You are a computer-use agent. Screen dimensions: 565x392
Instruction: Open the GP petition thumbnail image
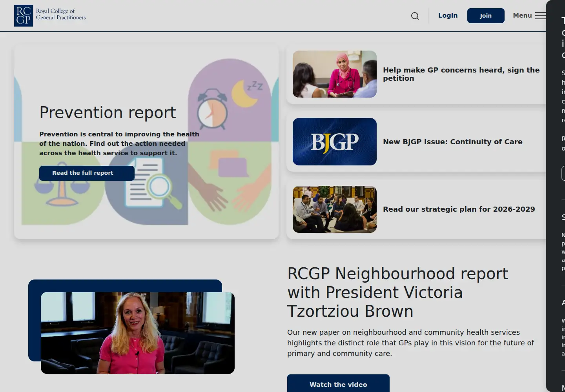point(335,74)
